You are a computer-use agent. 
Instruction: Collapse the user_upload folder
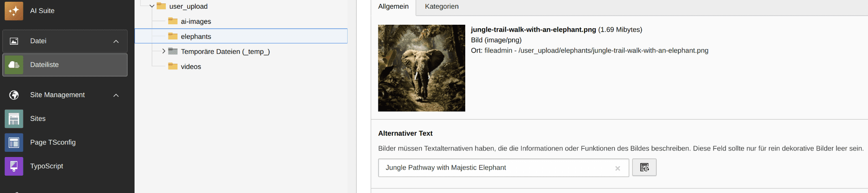click(x=152, y=7)
